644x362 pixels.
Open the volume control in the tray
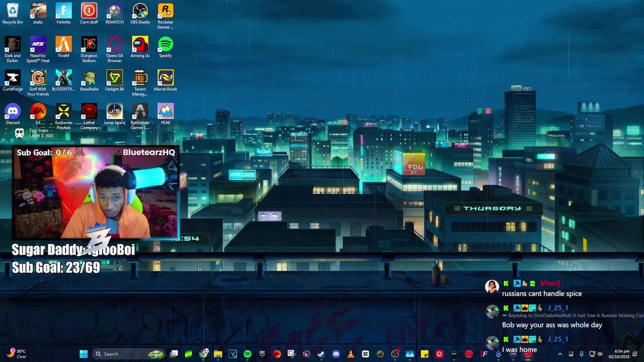(600, 354)
